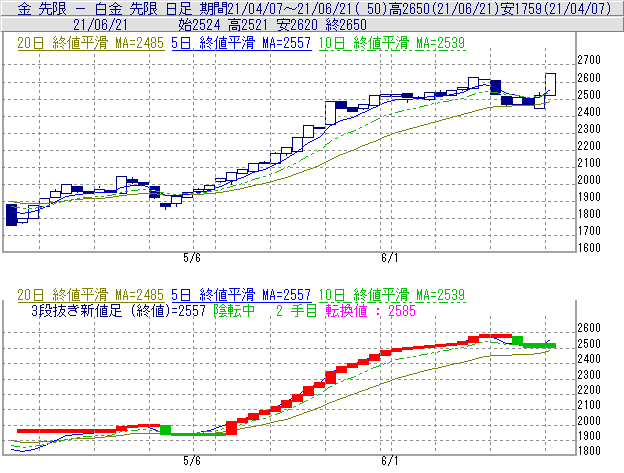The image size is (624, 473).
Task: Click the first dark blue candlestick at upper chart left
Action: (x=12, y=215)
